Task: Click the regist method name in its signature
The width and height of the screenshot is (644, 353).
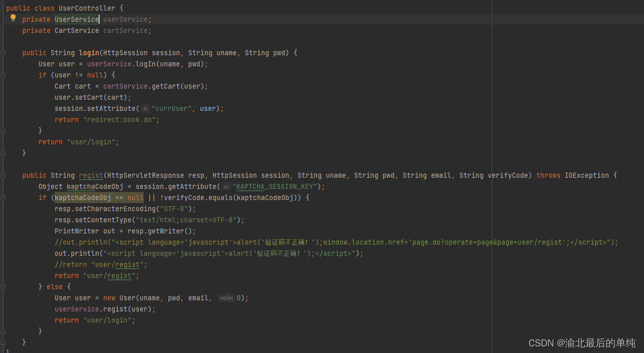Action: click(x=91, y=175)
